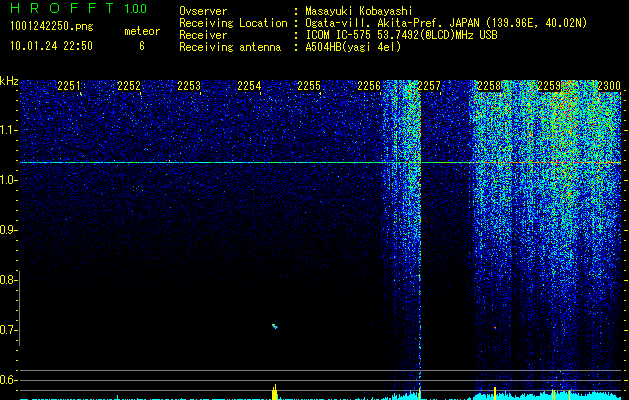Click the 2252 time marker

tap(129, 86)
